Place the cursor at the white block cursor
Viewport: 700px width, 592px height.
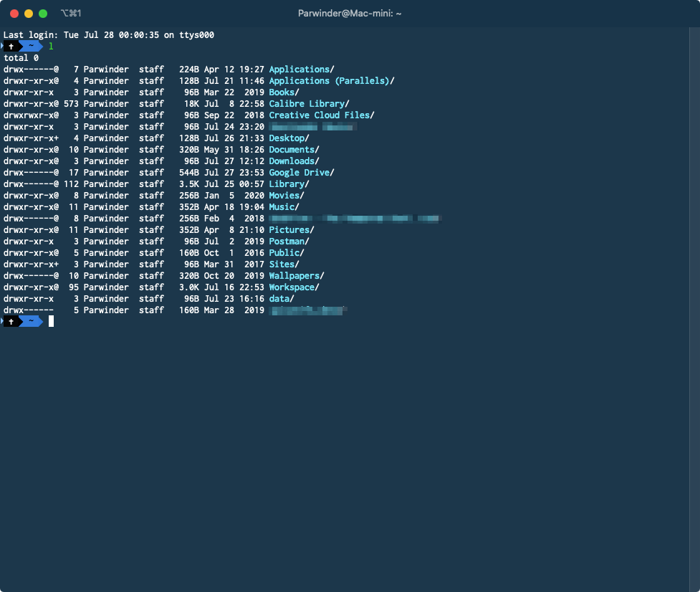[x=52, y=322]
